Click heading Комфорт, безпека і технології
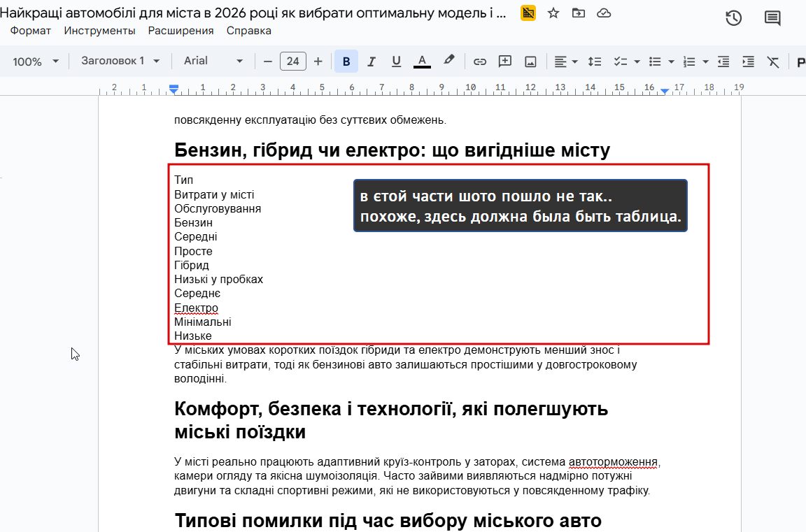The height and width of the screenshot is (532, 806). click(x=391, y=420)
